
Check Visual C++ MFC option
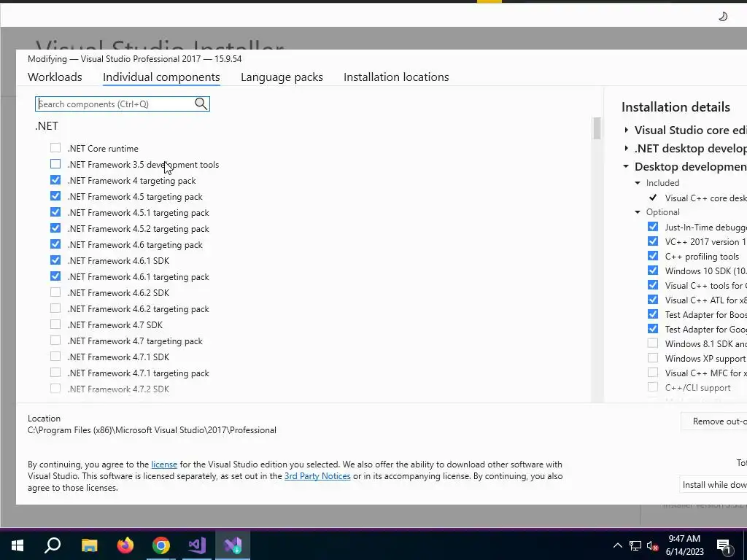653,373
